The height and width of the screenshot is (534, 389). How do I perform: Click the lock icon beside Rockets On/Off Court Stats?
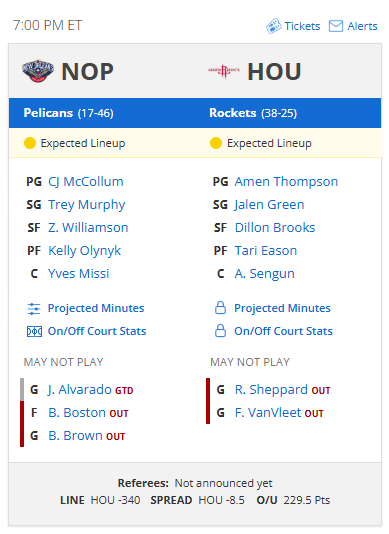click(x=220, y=331)
